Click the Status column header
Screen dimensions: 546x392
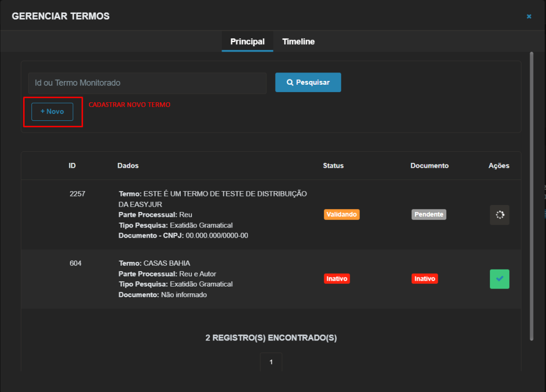coord(333,166)
